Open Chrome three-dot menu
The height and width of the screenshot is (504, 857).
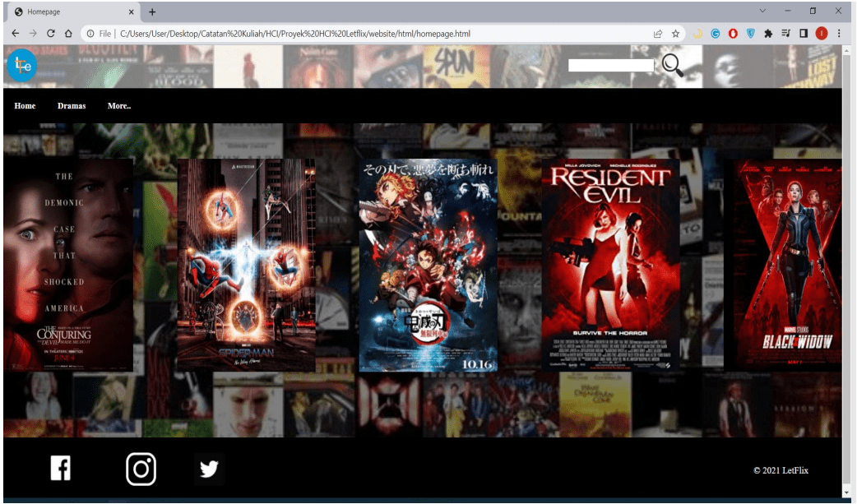(839, 34)
